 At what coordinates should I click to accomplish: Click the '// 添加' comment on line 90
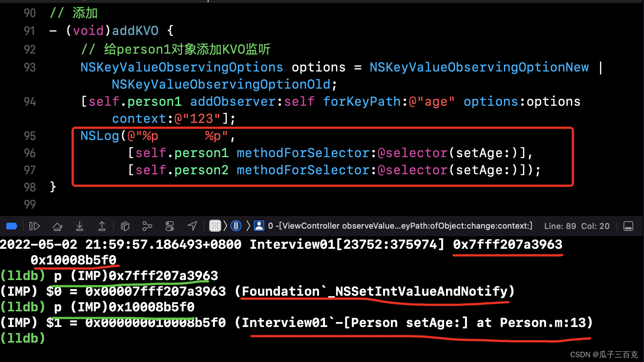74,13
